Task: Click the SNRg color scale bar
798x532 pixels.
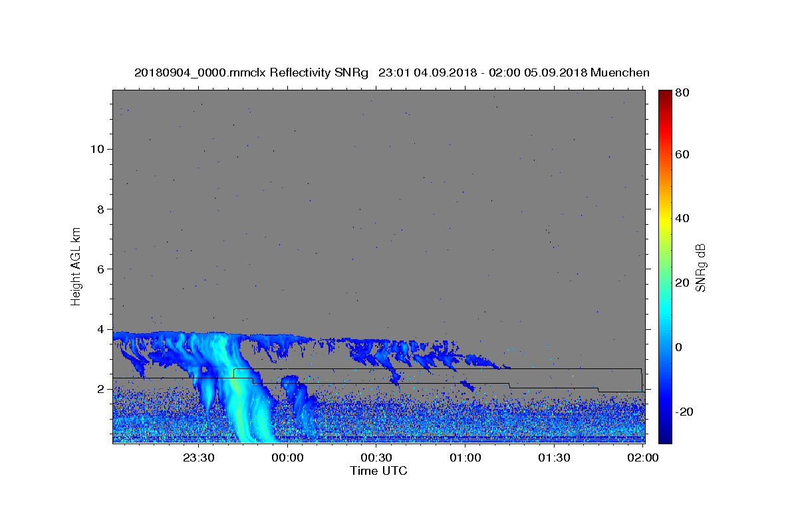Action: (x=665, y=266)
